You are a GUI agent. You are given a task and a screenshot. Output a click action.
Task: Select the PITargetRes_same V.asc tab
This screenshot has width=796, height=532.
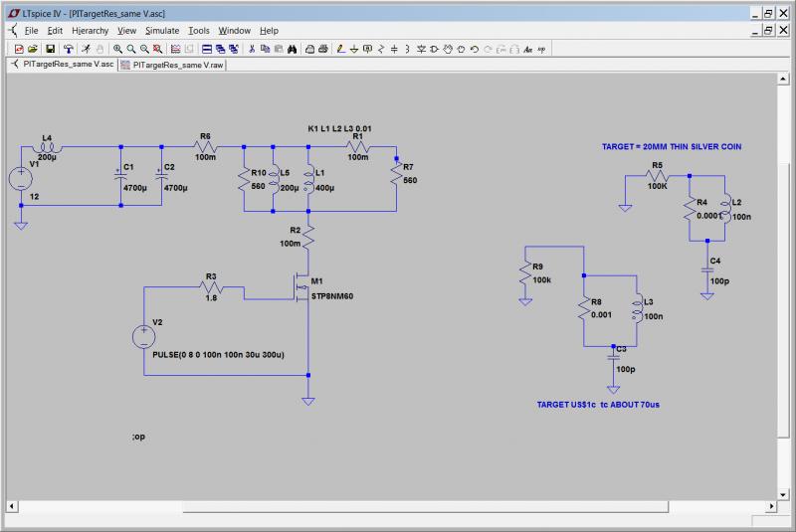62,64
